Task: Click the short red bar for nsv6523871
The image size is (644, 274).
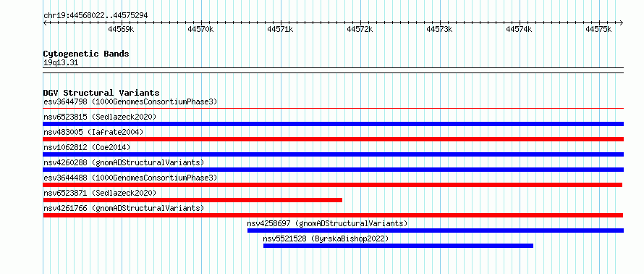Action: click(x=192, y=200)
